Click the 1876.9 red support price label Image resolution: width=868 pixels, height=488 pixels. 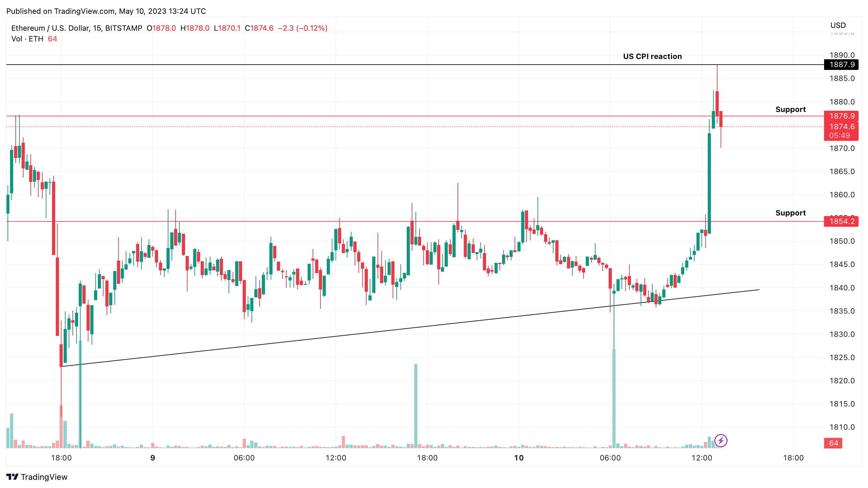[841, 116]
